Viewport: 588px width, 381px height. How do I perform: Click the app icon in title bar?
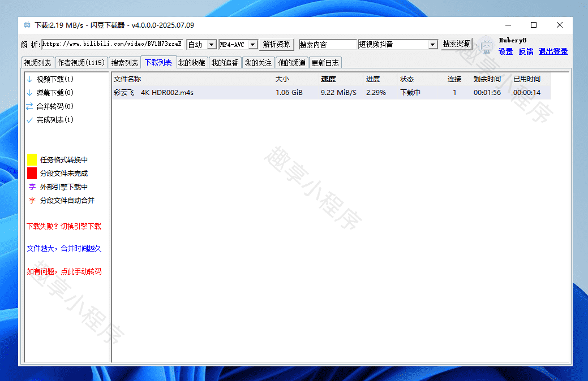tap(27, 25)
